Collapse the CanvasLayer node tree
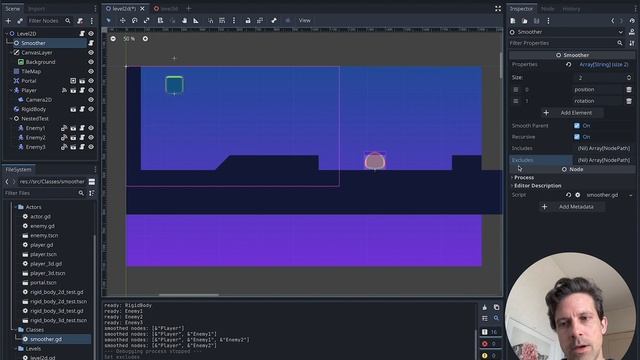 coord(11,53)
